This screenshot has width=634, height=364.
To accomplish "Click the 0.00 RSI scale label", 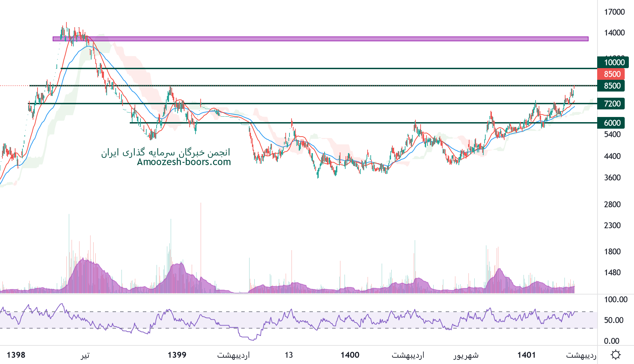I will 612,341.
